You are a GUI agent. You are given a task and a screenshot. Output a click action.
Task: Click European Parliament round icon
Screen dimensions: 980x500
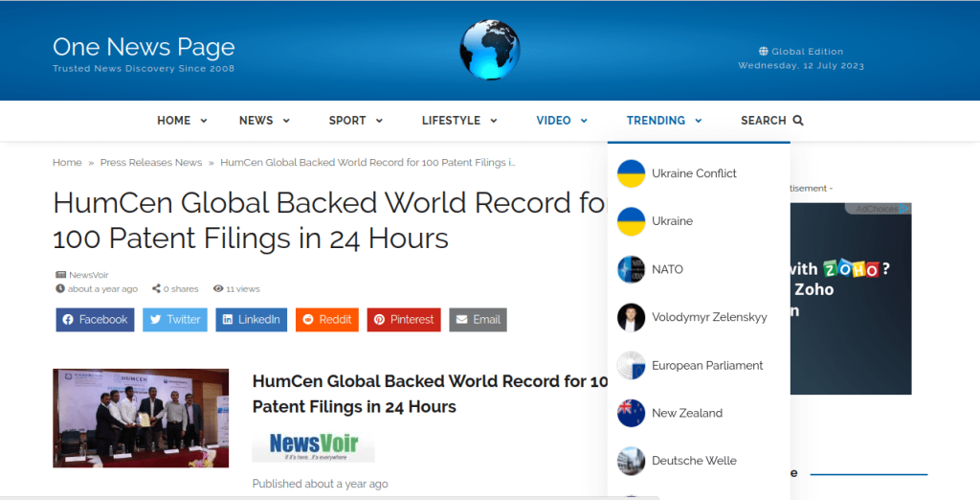(x=632, y=366)
